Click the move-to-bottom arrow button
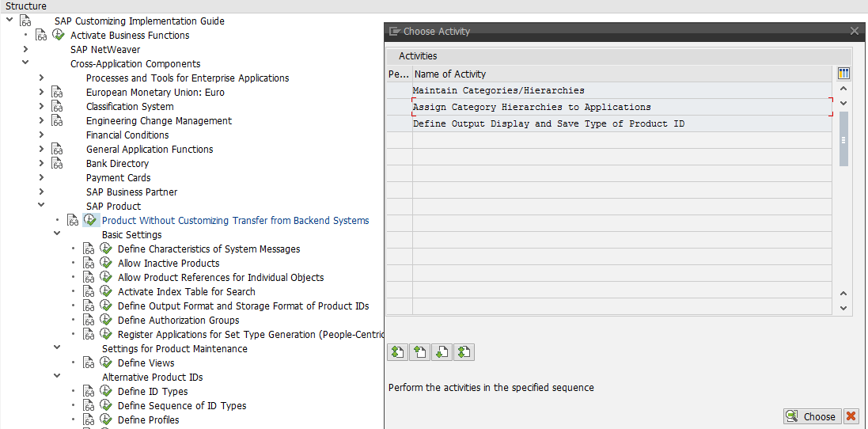The height and width of the screenshot is (429, 868). pos(464,352)
